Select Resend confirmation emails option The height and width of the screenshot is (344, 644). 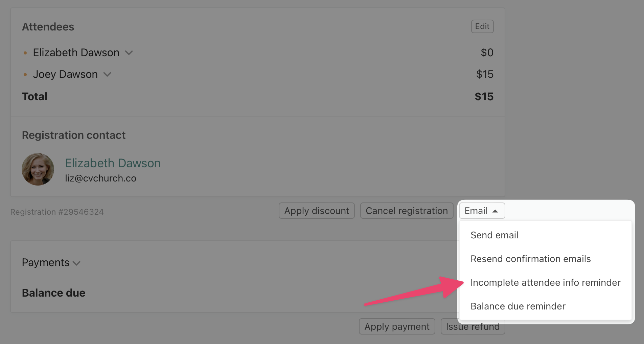(x=530, y=259)
